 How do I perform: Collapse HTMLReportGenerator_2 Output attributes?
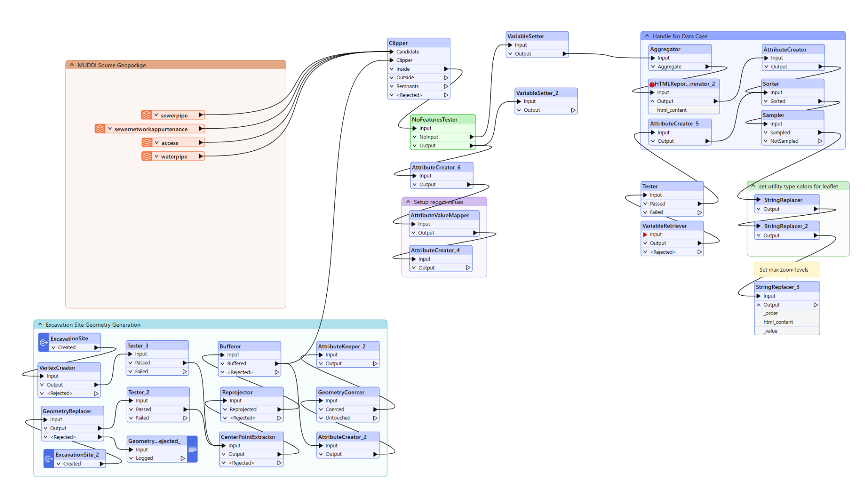coord(652,101)
